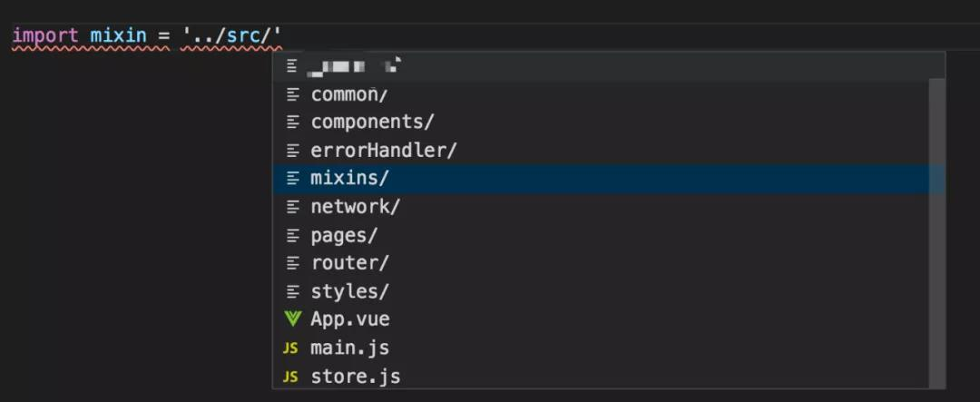Click the import keyword in the editor
The width and height of the screenshot is (980, 402).
(x=45, y=35)
